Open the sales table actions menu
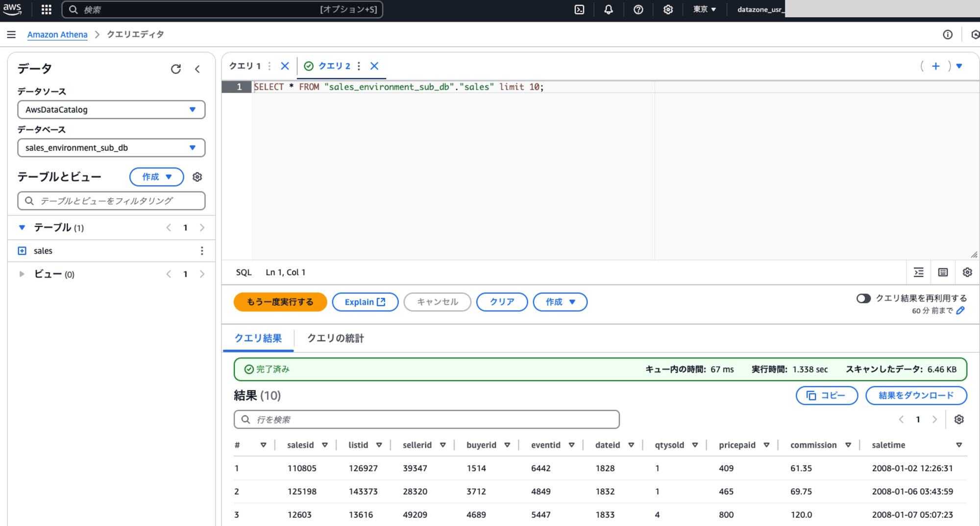Screen dimensions: 980x526 (x=202, y=251)
